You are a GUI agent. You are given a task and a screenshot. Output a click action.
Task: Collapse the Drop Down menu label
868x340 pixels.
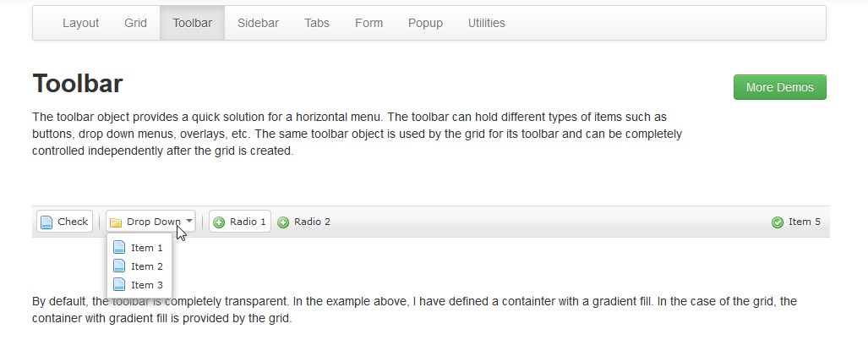153,222
